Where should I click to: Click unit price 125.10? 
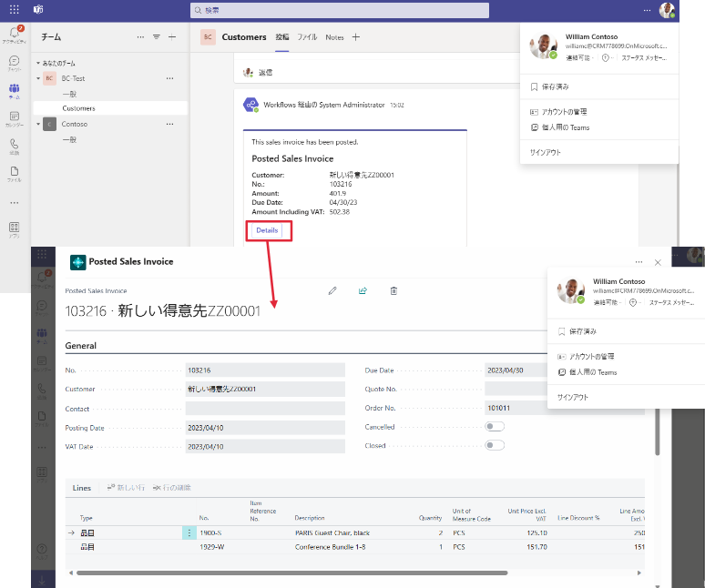(536, 532)
